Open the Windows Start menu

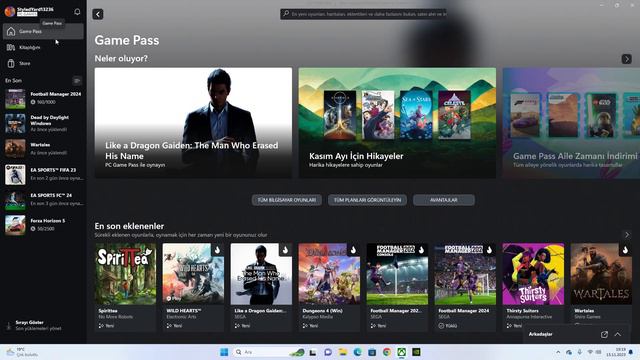tap(224, 352)
